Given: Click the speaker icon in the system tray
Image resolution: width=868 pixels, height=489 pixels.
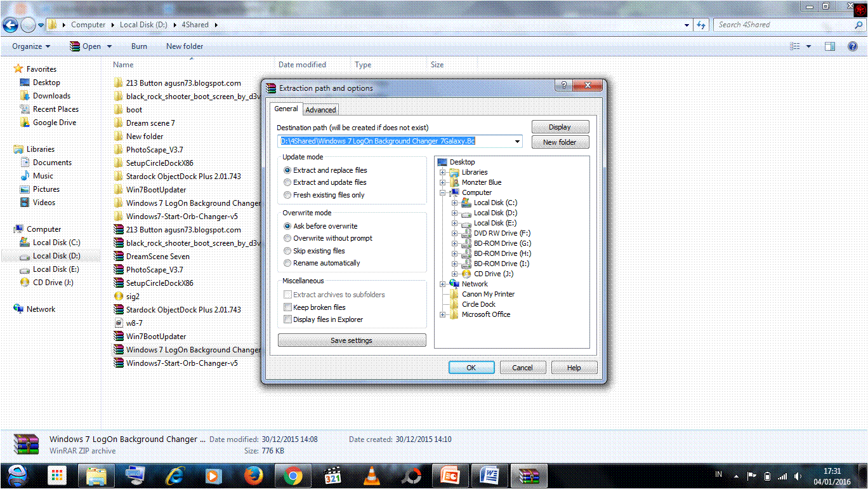Looking at the screenshot, I should tap(798, 475).
